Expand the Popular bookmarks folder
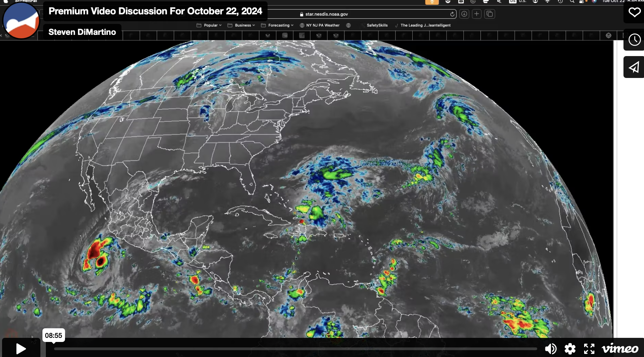 point(209,25)
